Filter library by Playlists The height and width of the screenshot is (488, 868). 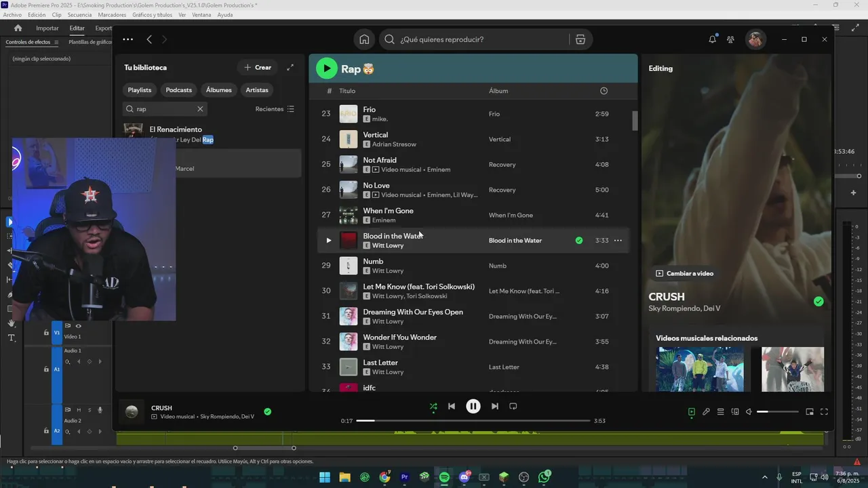click(140, 89)
